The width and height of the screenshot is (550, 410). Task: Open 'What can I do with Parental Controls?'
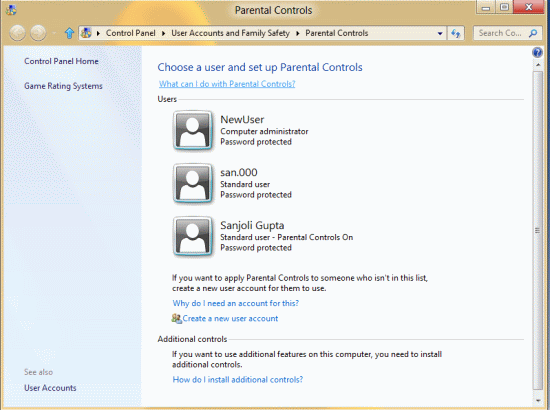pos(227,84)
